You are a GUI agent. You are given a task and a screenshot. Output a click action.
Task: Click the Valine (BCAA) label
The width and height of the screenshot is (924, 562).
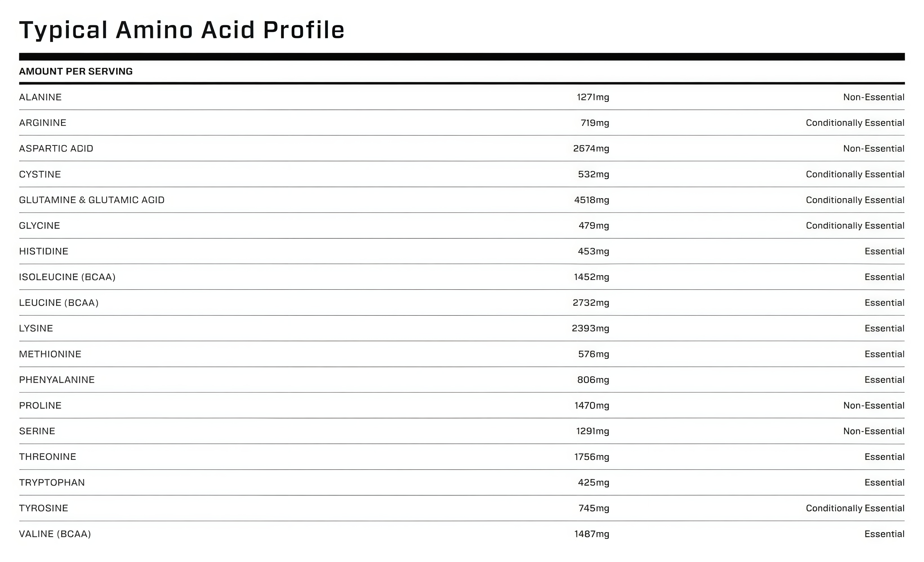coord(55,534)
